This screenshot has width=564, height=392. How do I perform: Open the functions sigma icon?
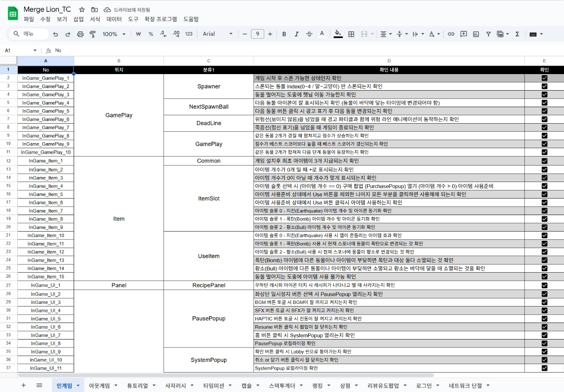(517, 34)
